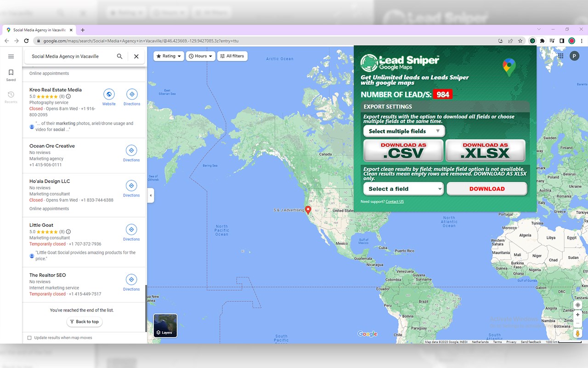This screenshot has width=588, height=368.
Task: Open a new browser tab
Action: tap(83, 30)
